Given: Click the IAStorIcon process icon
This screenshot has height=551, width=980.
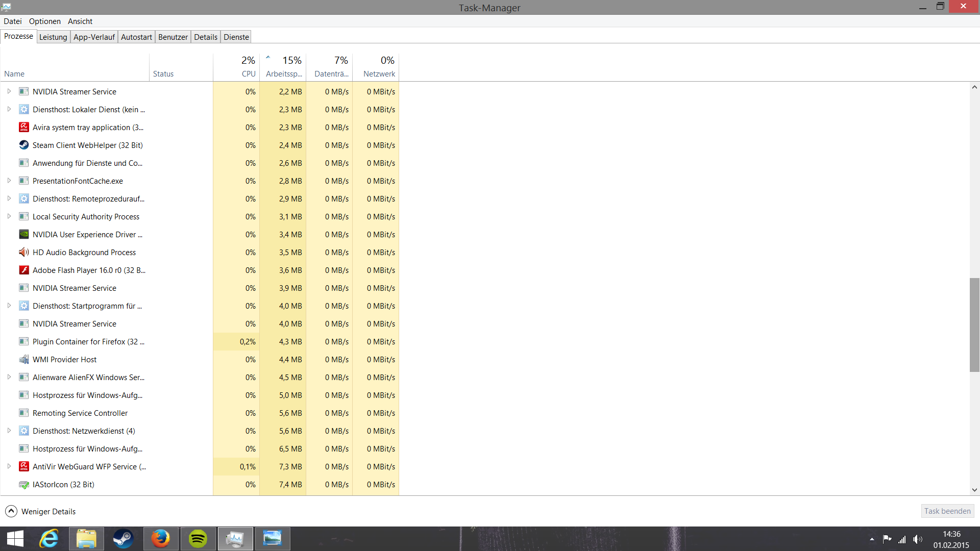Looking at the screenshot, I should 23,485.
